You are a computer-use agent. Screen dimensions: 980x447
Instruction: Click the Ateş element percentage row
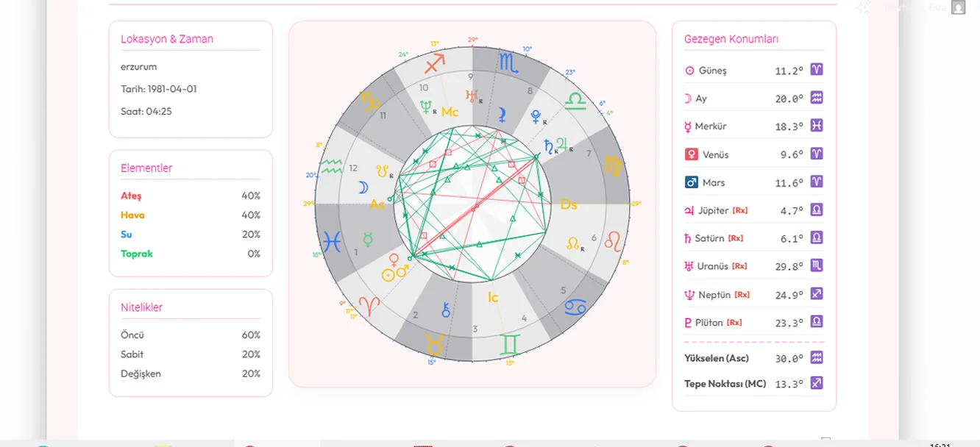point(191,196)
